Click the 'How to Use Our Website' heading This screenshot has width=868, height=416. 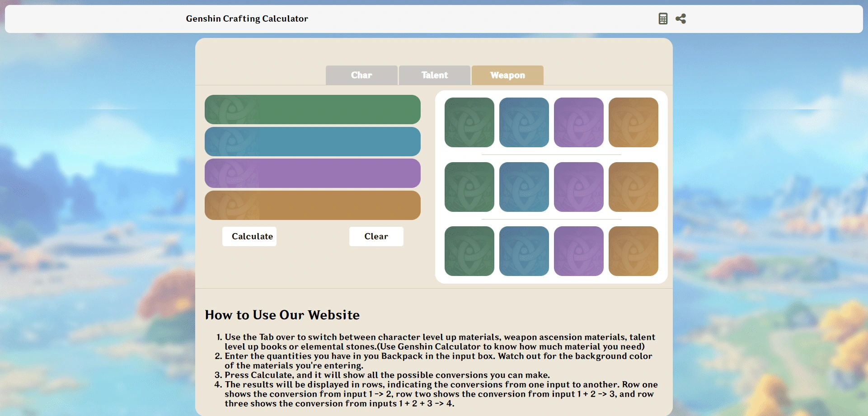pyautogui.click(x=282, y=315)
